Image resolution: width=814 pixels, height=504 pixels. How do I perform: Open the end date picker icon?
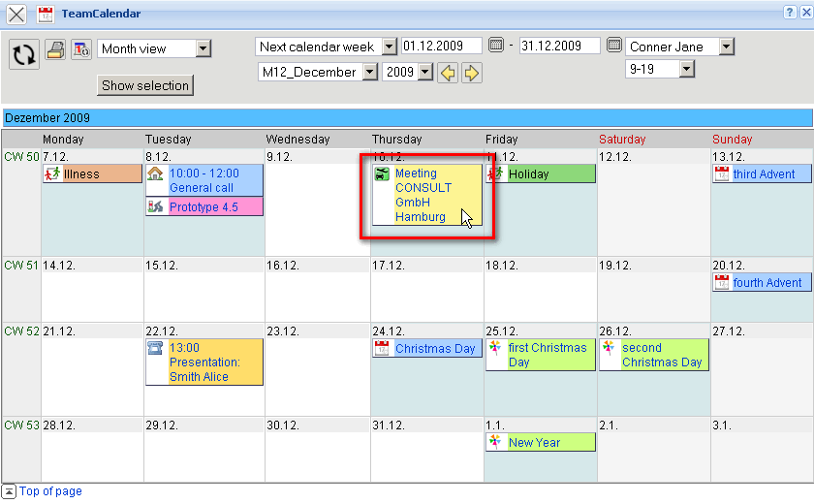tap(614, 46)
